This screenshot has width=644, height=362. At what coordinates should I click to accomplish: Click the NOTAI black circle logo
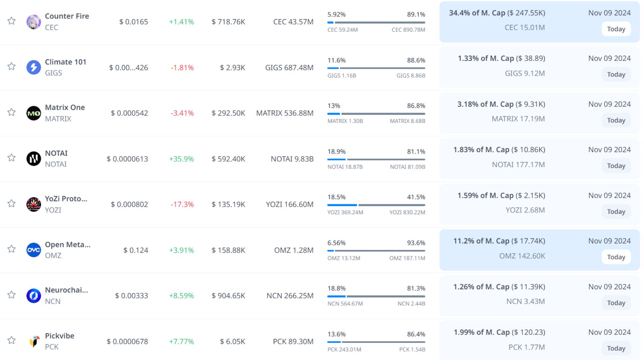coord(34,159)
